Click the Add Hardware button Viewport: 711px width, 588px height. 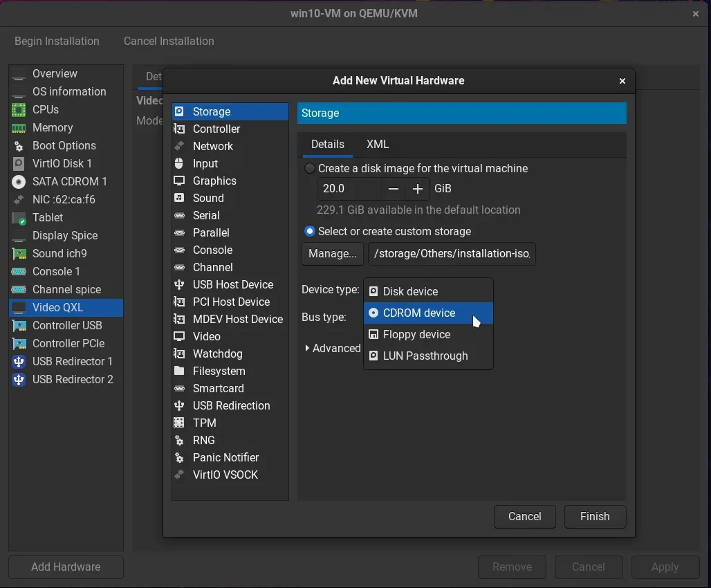point(66,567)
